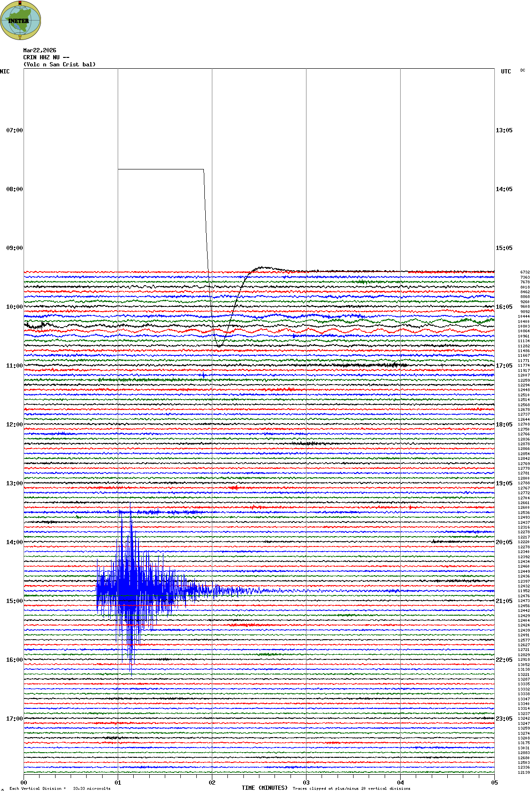Click the NIC local time header
Viewport: 532px width, 795px height.
click(5, 72)
